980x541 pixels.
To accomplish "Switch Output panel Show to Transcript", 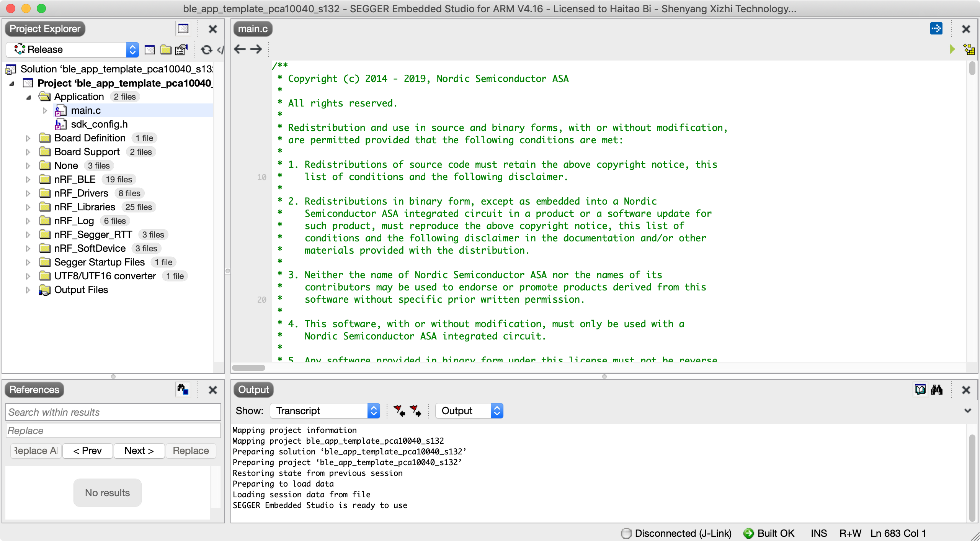I will [x=325, y=410].
